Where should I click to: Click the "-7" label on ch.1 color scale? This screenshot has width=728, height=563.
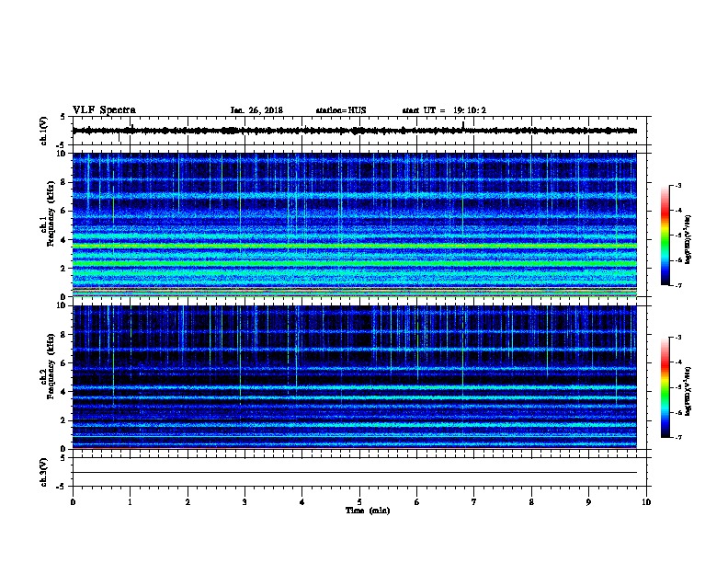[x=677, y=285]
